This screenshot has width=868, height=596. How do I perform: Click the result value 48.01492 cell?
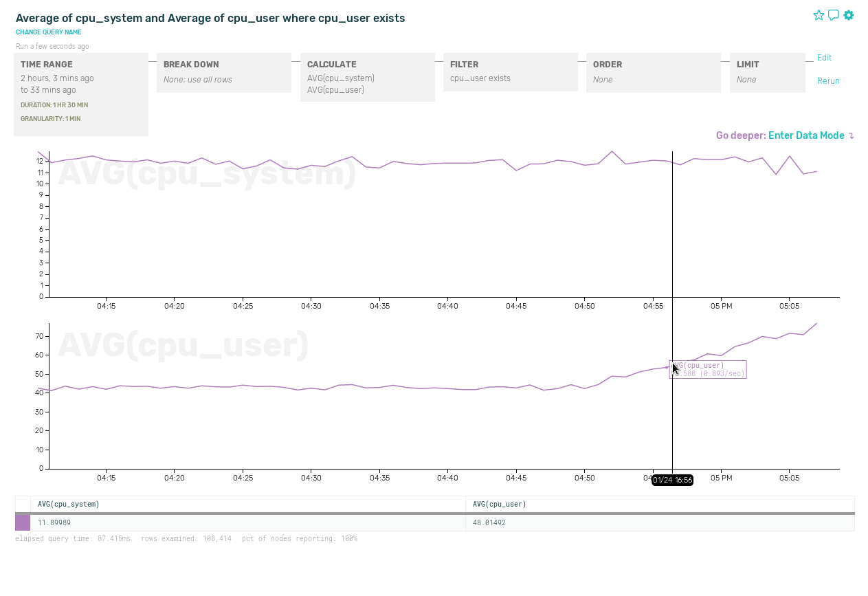[x=489, y=523]
